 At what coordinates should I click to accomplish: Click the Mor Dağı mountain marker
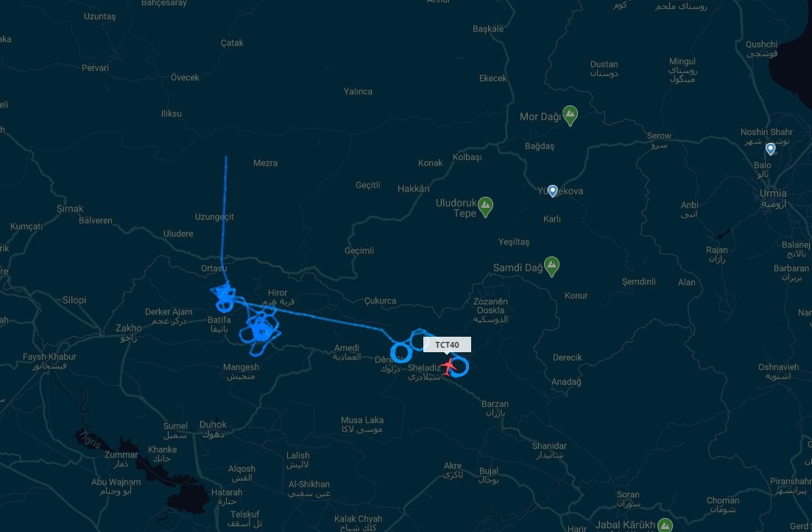point(570,116)
